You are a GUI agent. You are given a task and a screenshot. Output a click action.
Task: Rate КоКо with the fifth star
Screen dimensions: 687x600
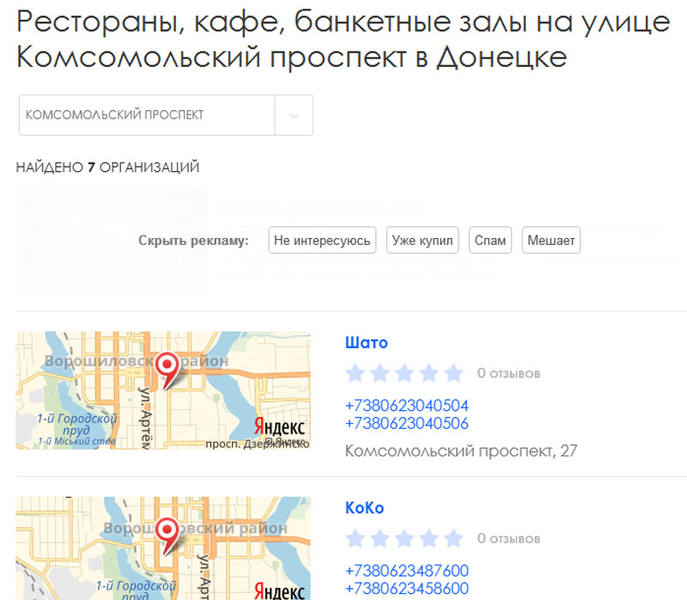453,539
